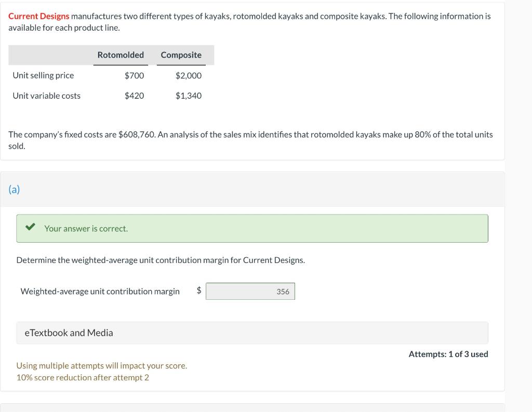Click the $420 rotomolded variable cost cell
The width and height of the screenshot is (532, 412).
click(134, 96)
